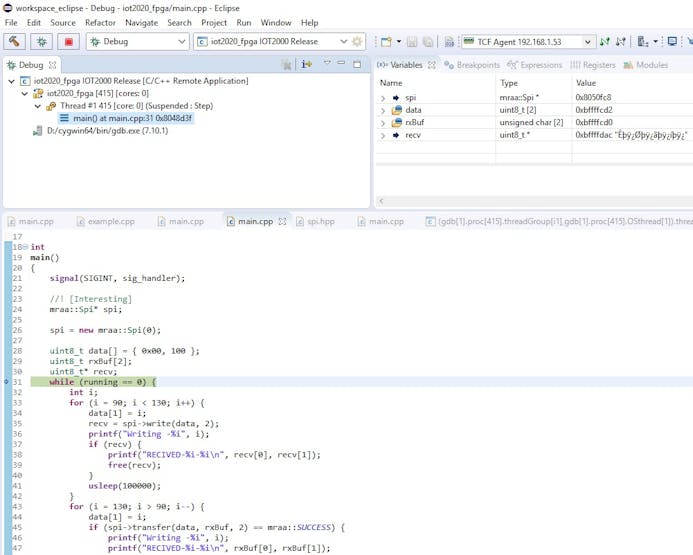The height and width of the screenshot is (555, 693).
Task: Switch to the Breakpoints tab
Action: [x=477, y=65]
